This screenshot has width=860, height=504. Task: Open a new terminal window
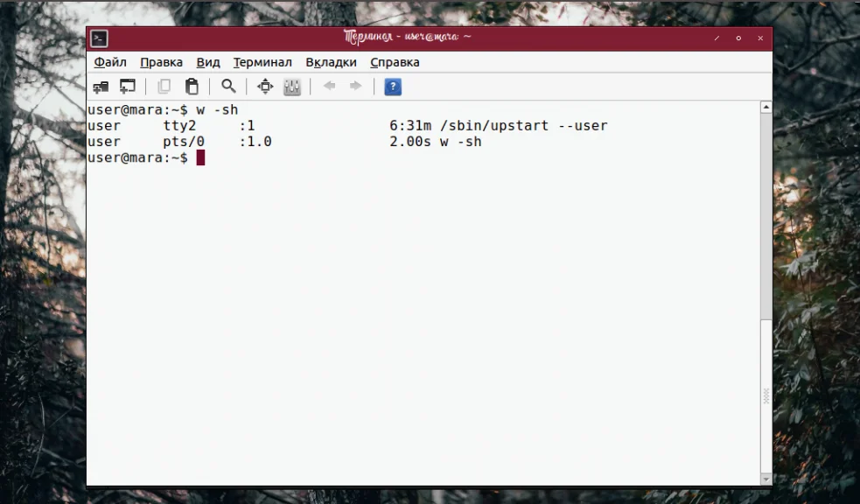point(128,87)
